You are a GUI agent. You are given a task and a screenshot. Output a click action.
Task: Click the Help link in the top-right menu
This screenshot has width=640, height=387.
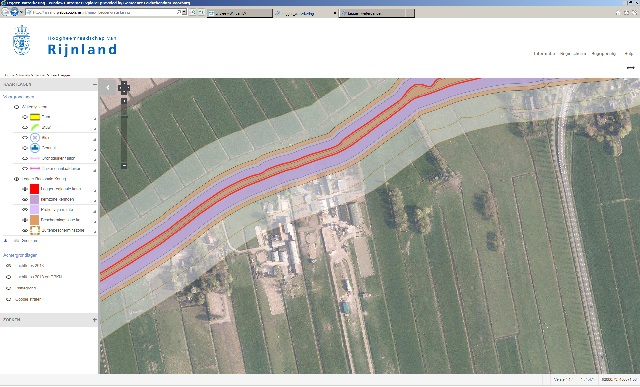(629, 53)
